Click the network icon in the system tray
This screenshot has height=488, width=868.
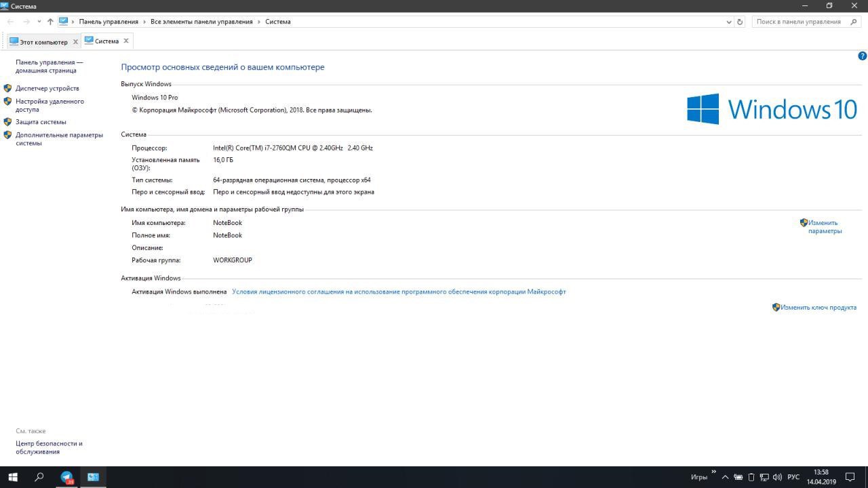[764, 477]
